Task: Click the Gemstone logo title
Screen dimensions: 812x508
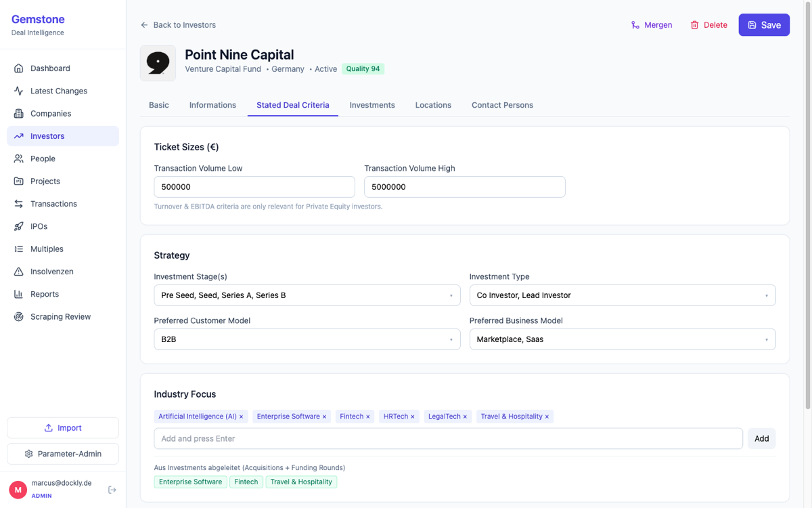Action: [x=38, y=20]
